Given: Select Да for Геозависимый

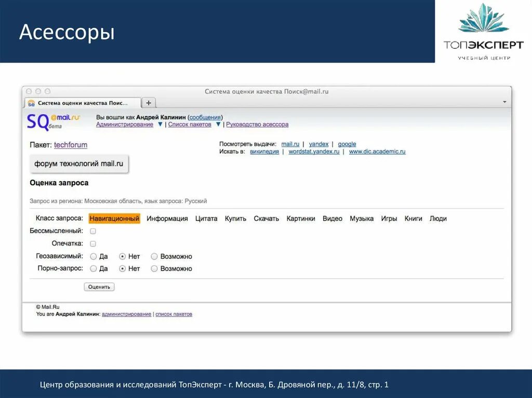Looking at the screenshot, I should pos(94,257).
